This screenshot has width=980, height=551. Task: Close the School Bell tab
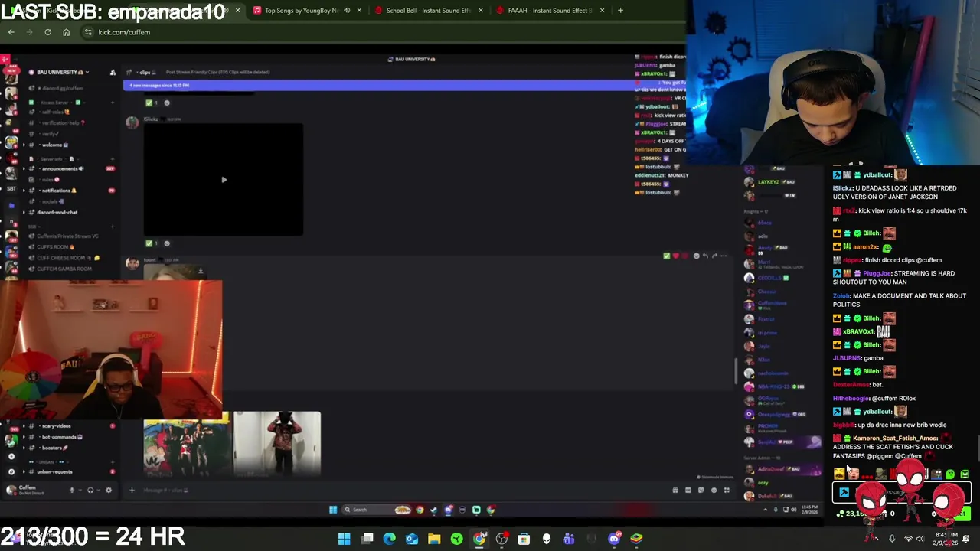[481, 11]
